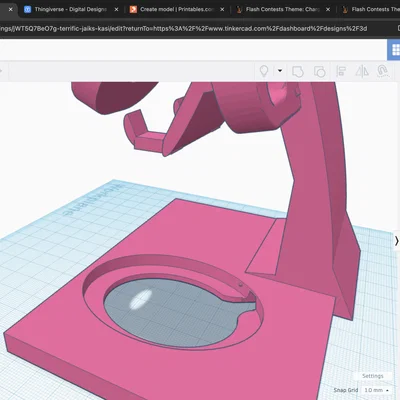Click the Tinkercad URL in address bar
Screen dimensions: 400x400
click(183, 28)
